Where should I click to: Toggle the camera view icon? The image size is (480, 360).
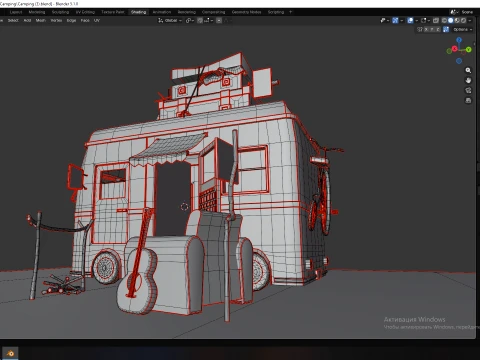[x=468, y=90]
